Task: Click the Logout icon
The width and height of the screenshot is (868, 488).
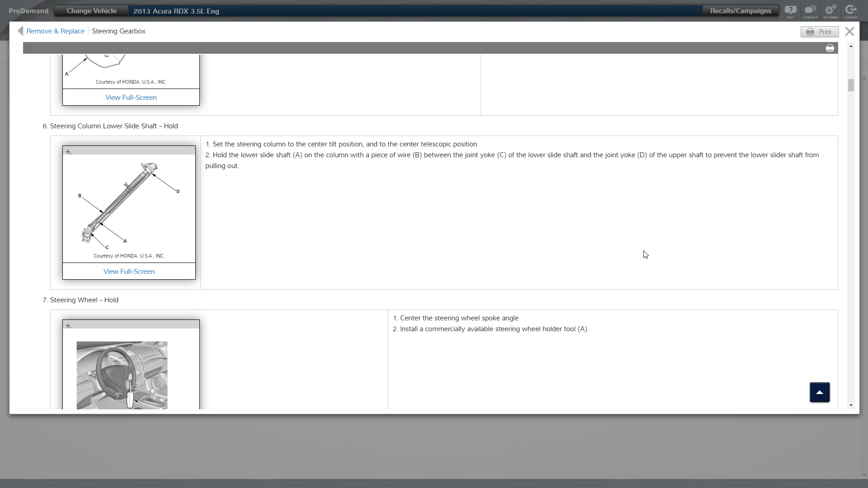Action: click(851, 11)
